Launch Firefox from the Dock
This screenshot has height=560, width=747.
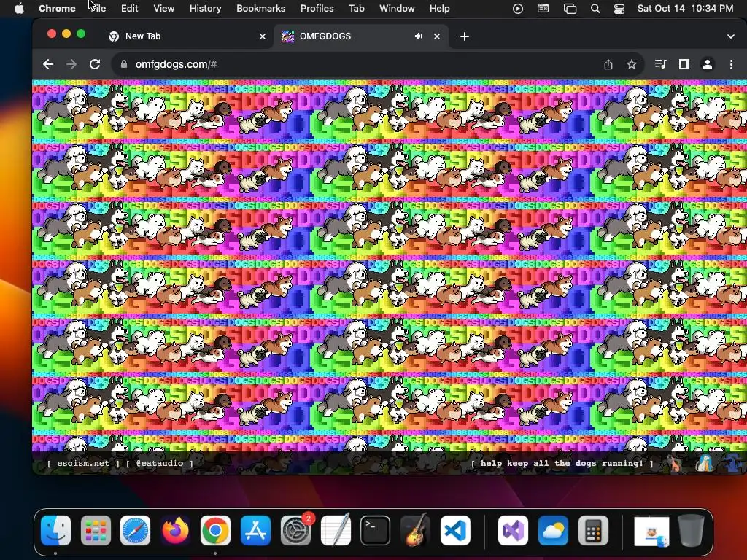pos(175,531)
